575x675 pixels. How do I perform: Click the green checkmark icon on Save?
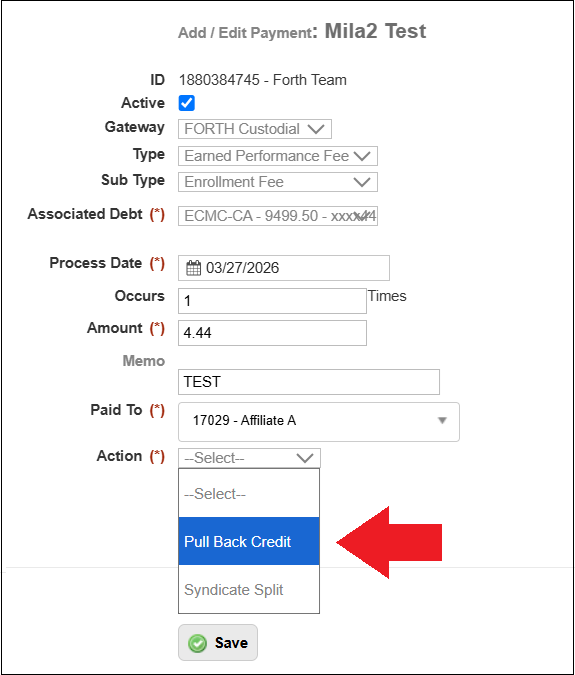[197, 643]
